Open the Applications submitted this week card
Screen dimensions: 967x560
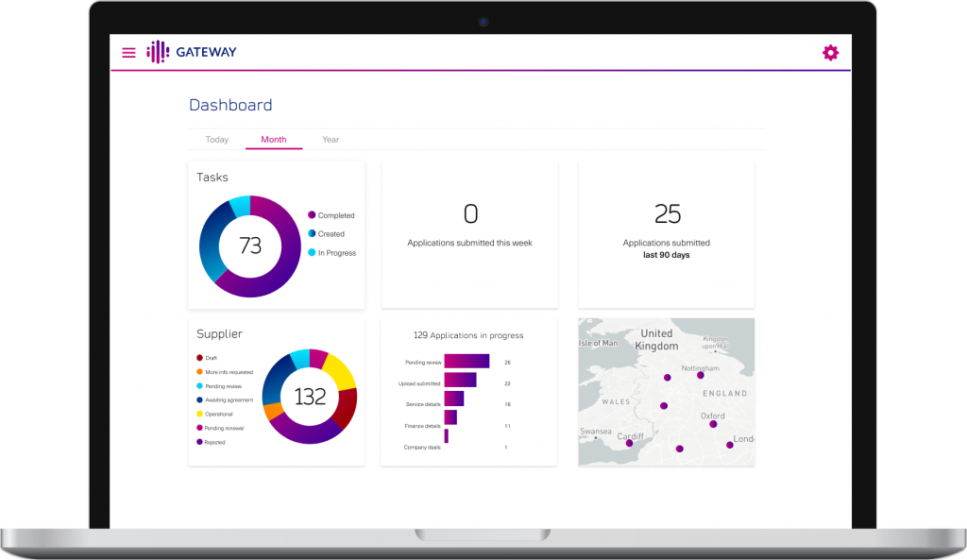coord(469,233)
